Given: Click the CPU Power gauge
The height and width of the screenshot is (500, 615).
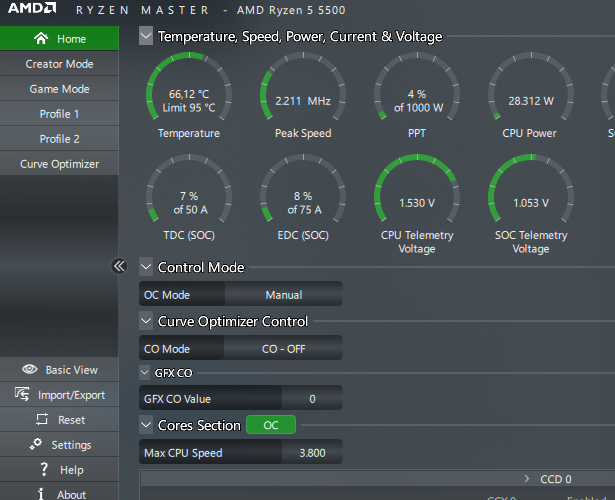Looking at the screenshot, I should 531,87.
